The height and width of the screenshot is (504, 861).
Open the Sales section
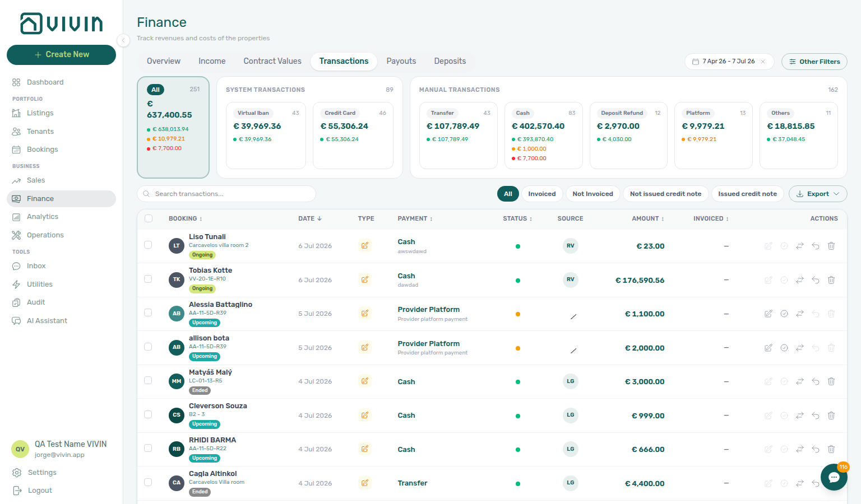(x=61, y=180)
